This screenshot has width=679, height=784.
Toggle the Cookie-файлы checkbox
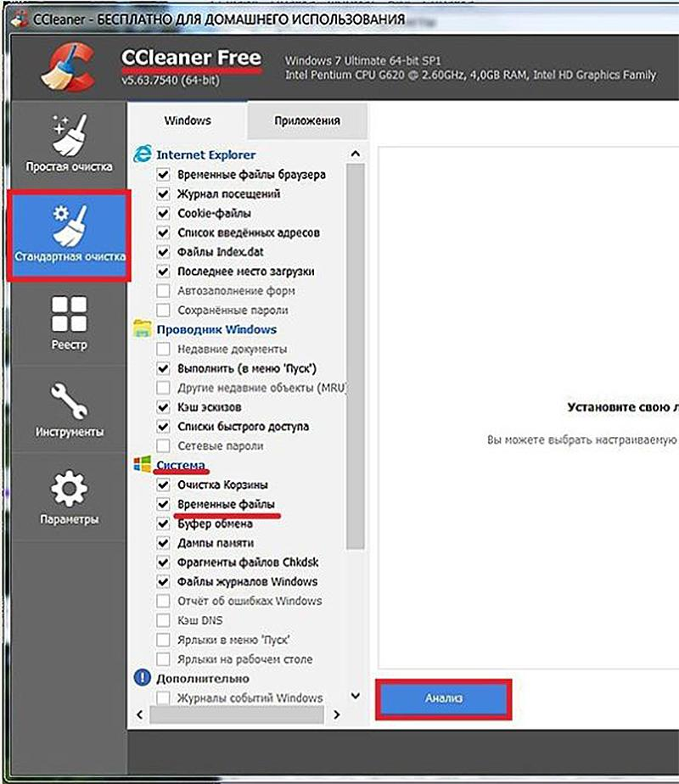click(163, 214)
